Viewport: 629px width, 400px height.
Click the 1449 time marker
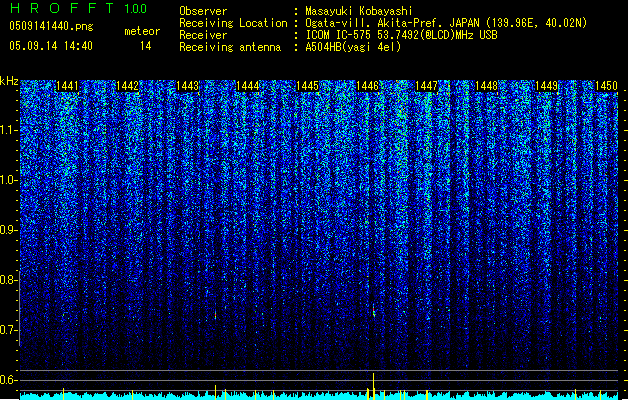tap(546, 86)
